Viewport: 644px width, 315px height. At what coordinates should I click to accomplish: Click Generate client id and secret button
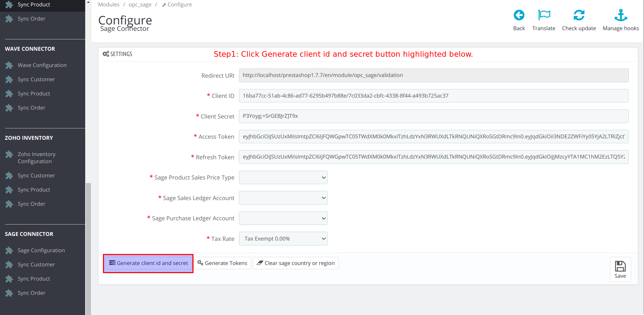[x=148, y=263]
